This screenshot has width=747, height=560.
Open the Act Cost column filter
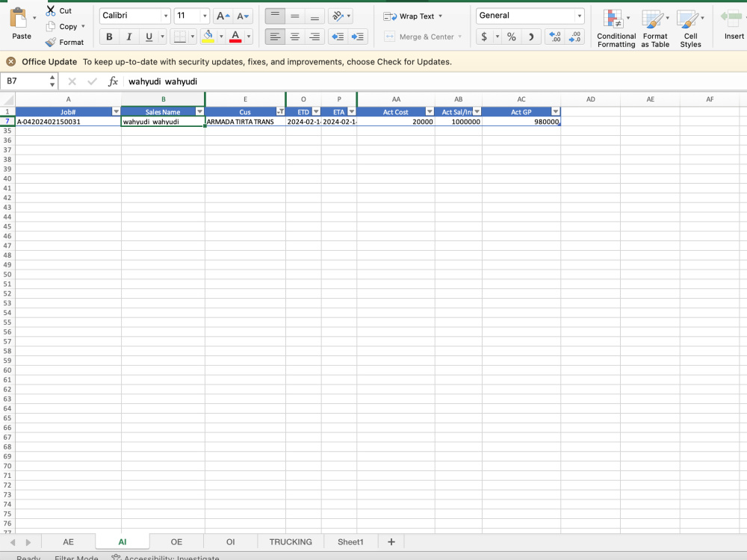pos(430,111)
